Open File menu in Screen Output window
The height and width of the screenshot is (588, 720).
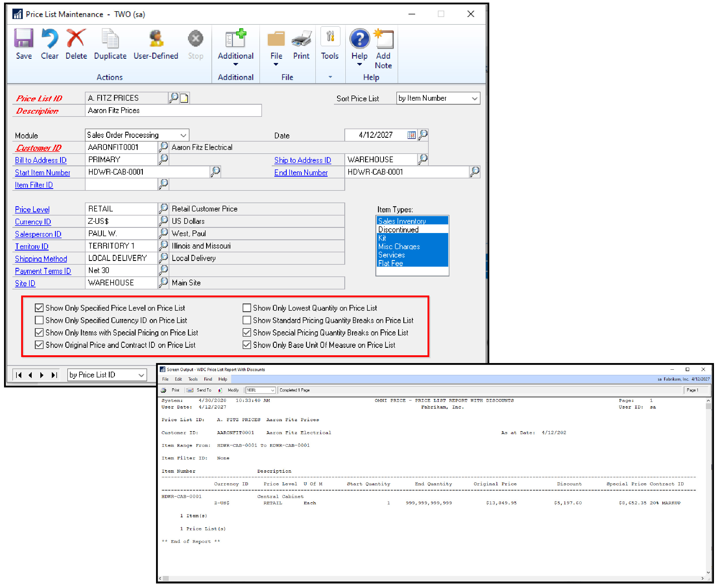point(165,379)
